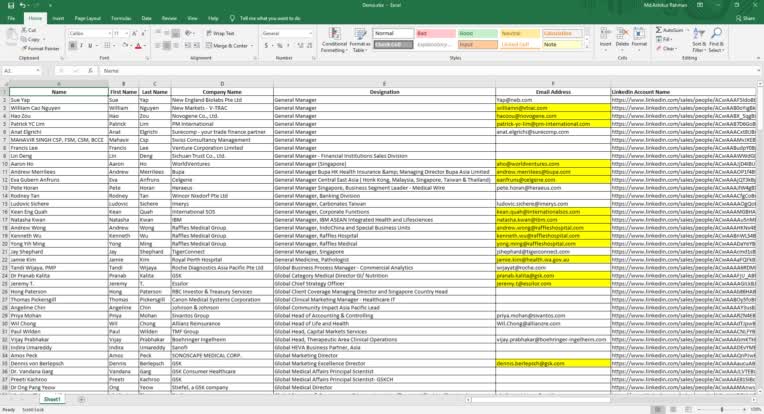Toggle Wrap Text

point(220,33)
